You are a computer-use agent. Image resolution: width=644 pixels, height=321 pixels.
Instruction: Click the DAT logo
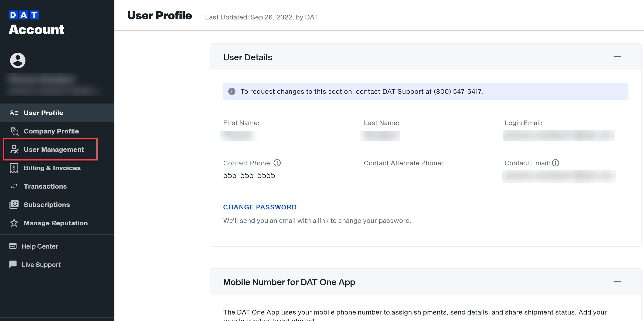tap(24, 15)
